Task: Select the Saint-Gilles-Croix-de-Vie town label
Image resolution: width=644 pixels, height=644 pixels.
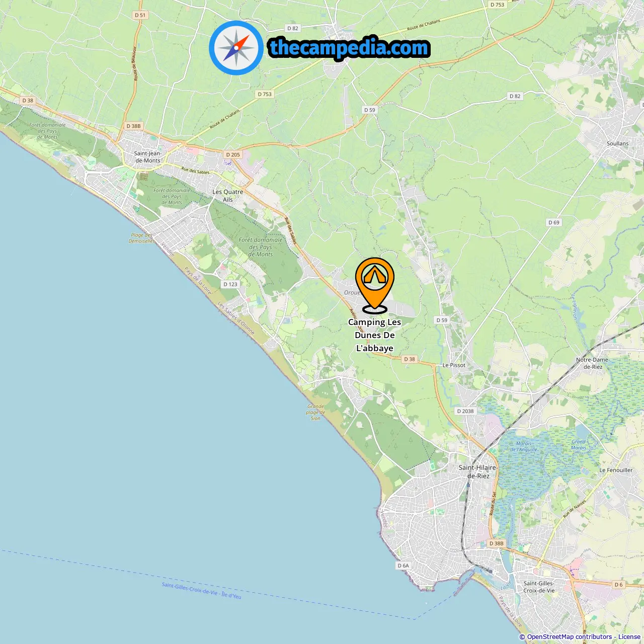Action: click(x=539, y=587)
